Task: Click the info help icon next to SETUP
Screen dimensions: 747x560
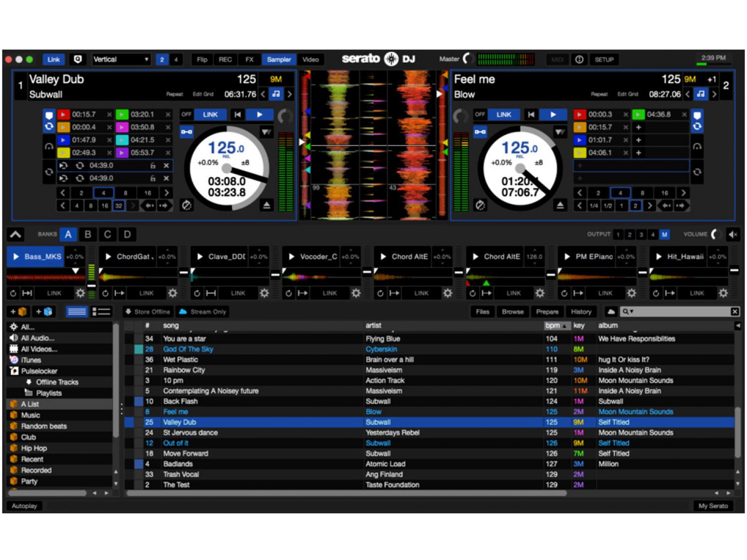Action: point(579,60)
